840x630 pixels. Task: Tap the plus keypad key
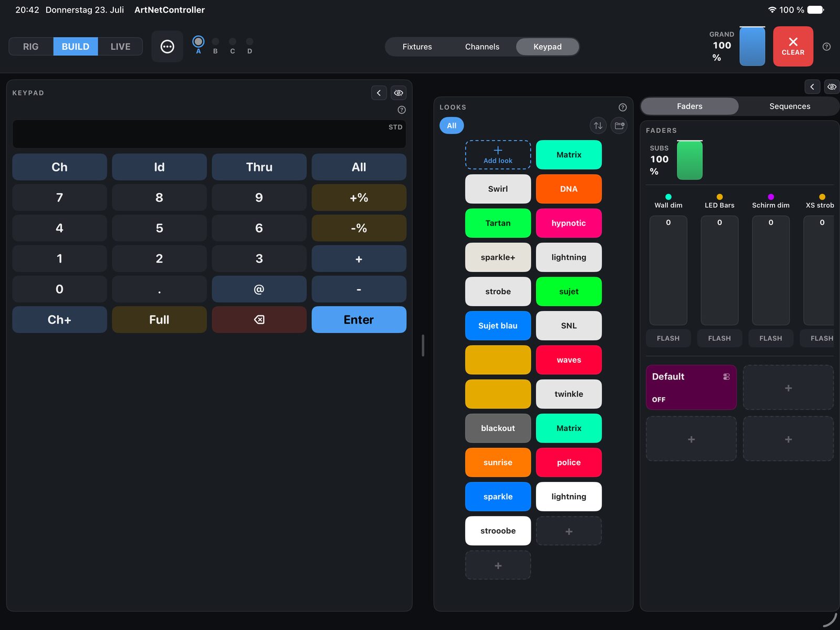pyautogui.click(x=359, y=259)
